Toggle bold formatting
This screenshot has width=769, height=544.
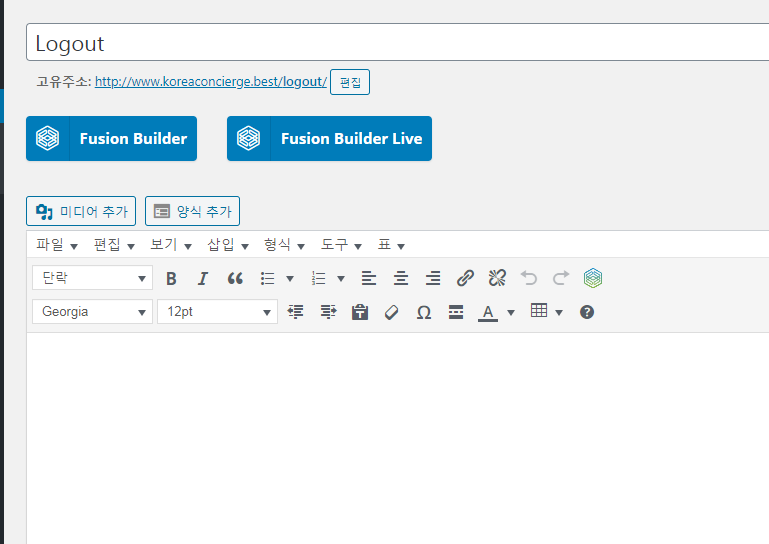pyautogui.click(x=171, y=279)
